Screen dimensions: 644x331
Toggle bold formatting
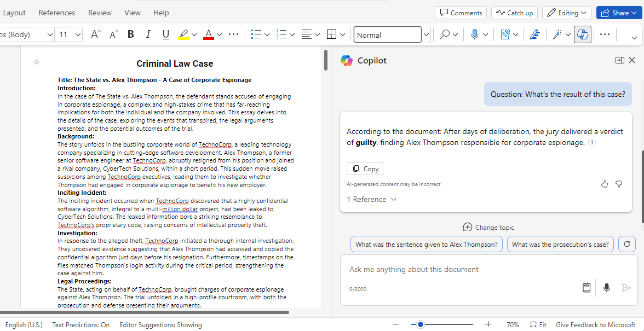(x=130, y=35)
